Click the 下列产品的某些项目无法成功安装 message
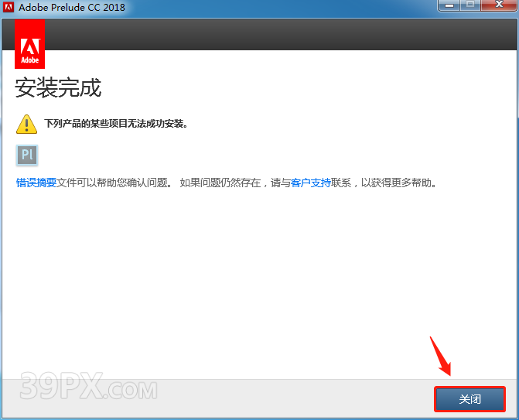The height and width of the screenshot is (420, 519). click(x=116, y=124)
